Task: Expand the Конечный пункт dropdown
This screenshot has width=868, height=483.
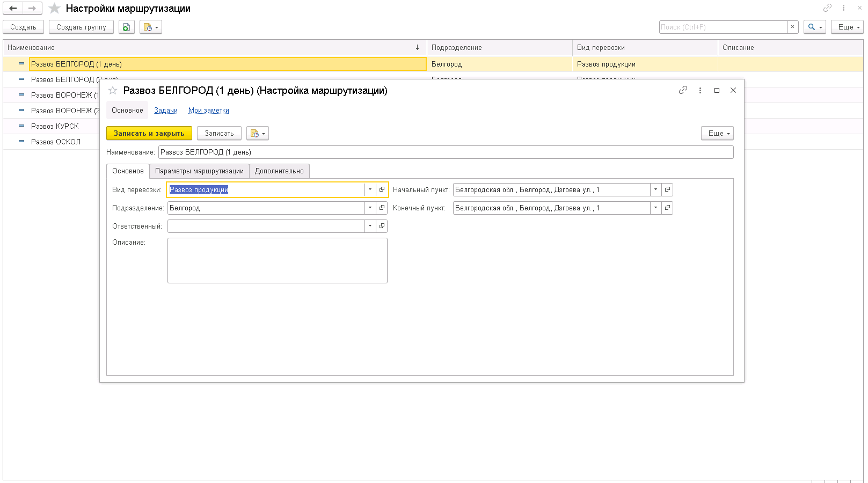Action: pyautogui.click(x=655, y=208)
